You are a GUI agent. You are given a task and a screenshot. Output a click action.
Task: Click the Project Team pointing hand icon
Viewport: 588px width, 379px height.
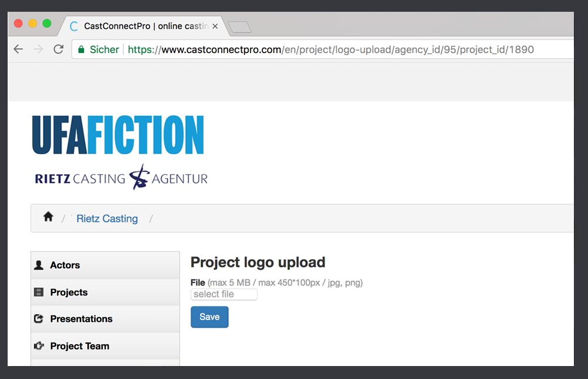pyautogui.click(x=39, y=345)
